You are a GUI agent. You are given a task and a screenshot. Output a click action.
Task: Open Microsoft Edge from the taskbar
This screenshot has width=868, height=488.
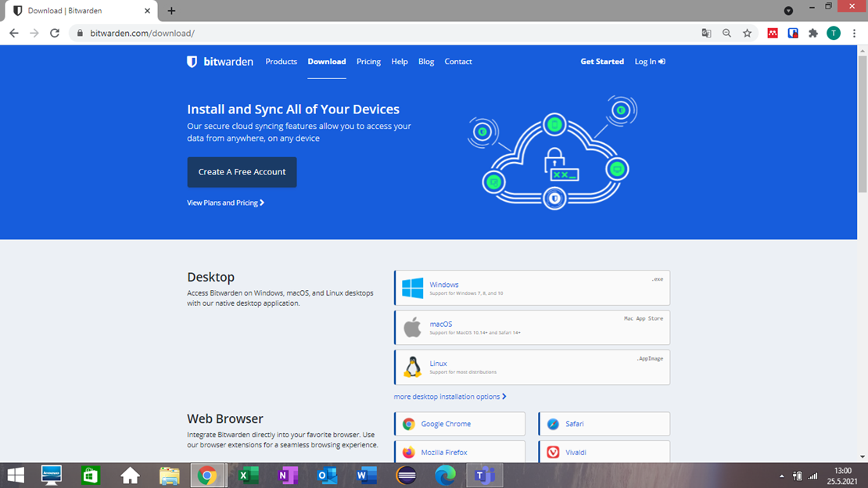[x=445, y=475]
